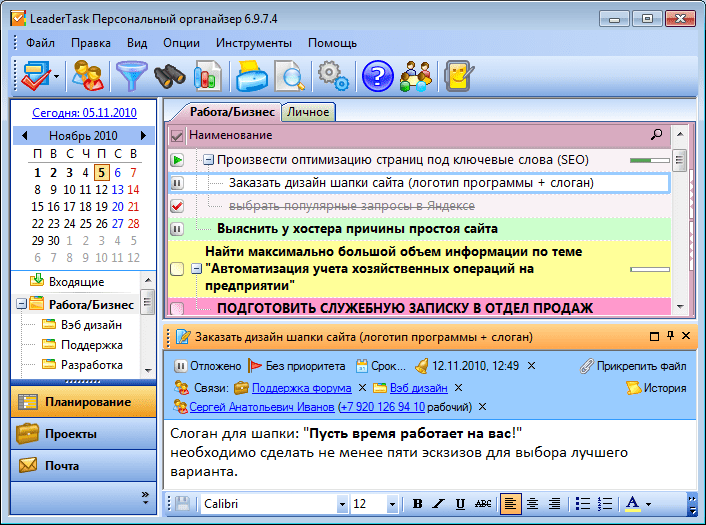Open the font size 12 dropdown

point(392,504)
